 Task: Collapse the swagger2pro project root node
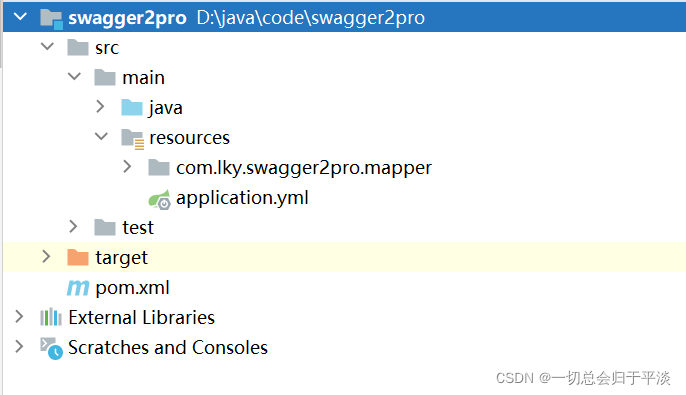20,17
